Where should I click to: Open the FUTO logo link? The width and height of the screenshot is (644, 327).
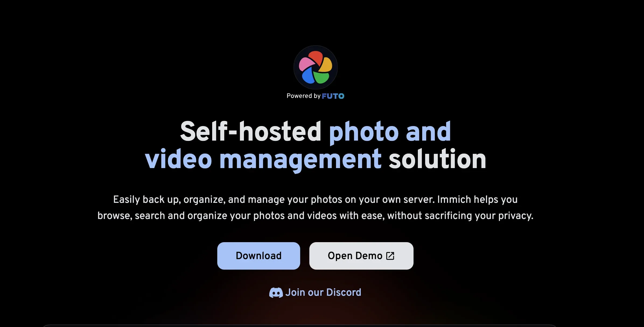point(333,96)
